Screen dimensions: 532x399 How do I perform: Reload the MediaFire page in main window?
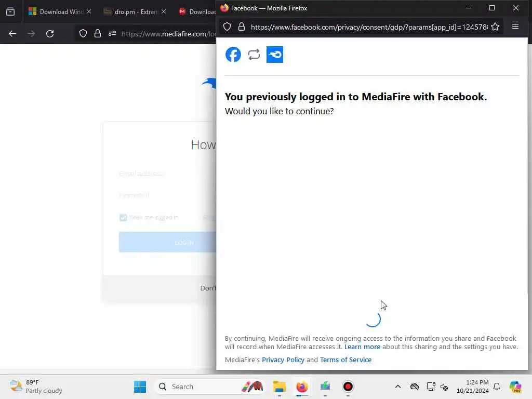point(50,34)
